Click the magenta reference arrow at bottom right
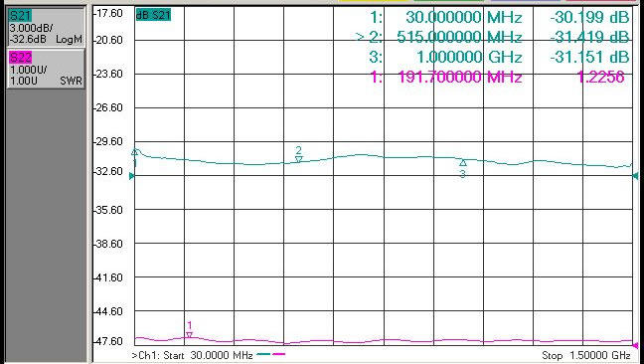The height and width of the screenshot is (364, 644). coord(636,345)
